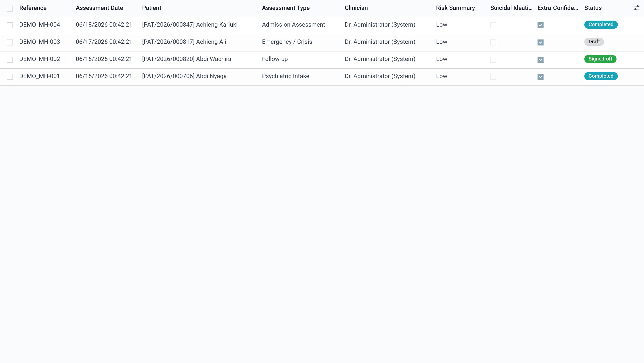644x363 pixels.
Task: Tick the select-all checkbox in the header
Action: [10, 9]
